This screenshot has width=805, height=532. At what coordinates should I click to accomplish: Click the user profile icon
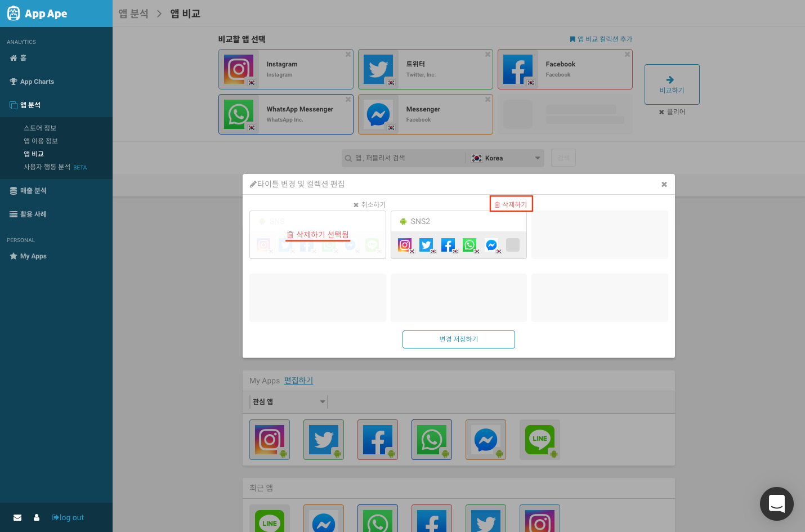coord(37,517)
